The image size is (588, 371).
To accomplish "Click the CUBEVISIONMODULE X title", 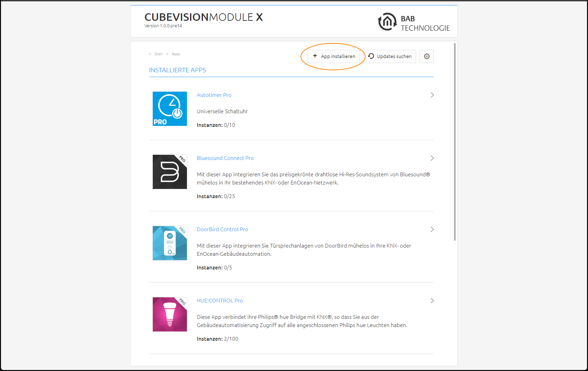I will pyautogui.click(x=204, y=17).
